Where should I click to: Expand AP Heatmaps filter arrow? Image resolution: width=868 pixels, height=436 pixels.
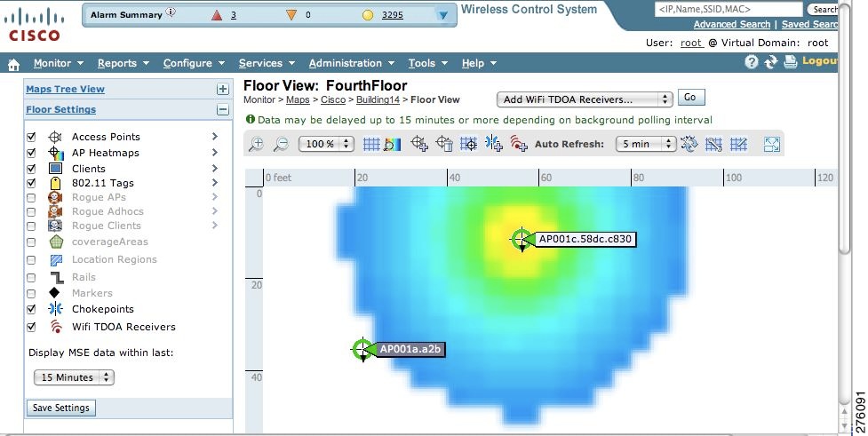215,152
